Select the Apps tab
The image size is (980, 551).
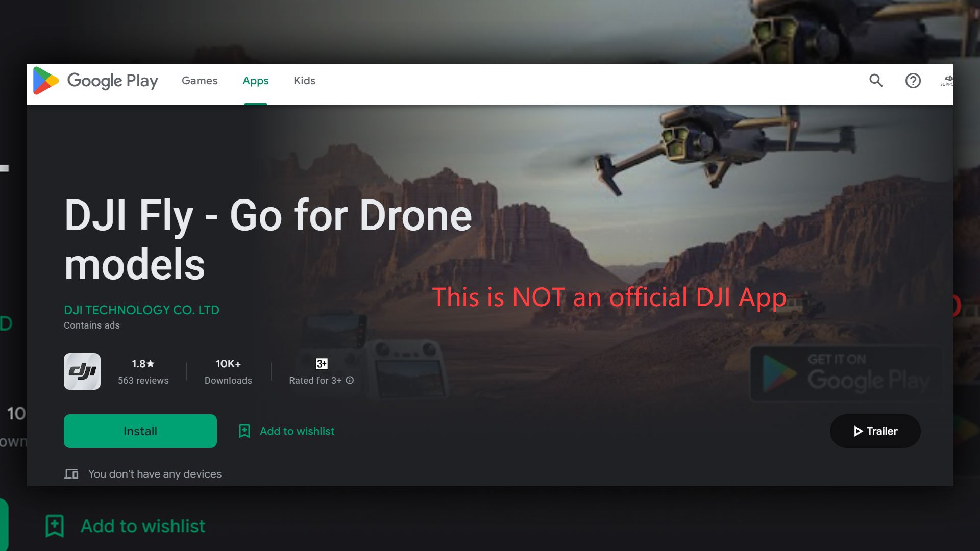(x=255, y=81)
